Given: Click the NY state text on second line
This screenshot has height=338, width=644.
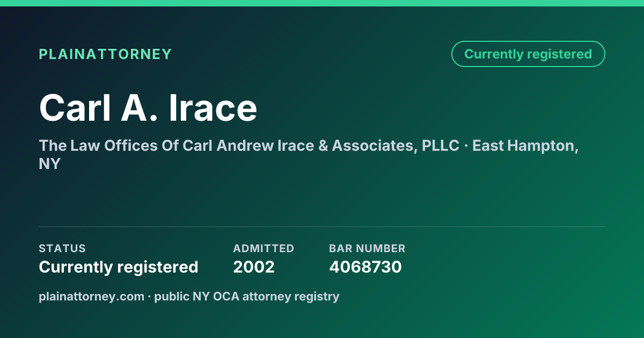Looking at the screenshot, I should pyautogui.click(x=50, y=164).
